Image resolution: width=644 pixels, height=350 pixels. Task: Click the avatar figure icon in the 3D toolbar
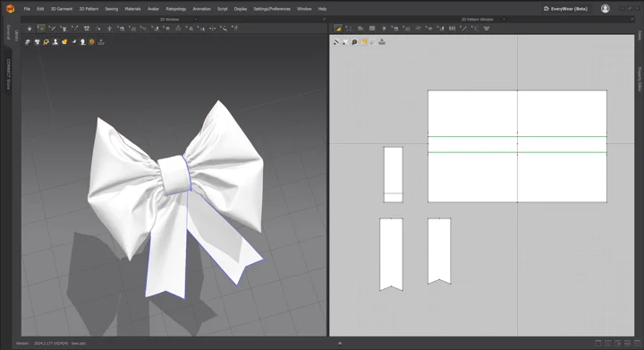109,29
